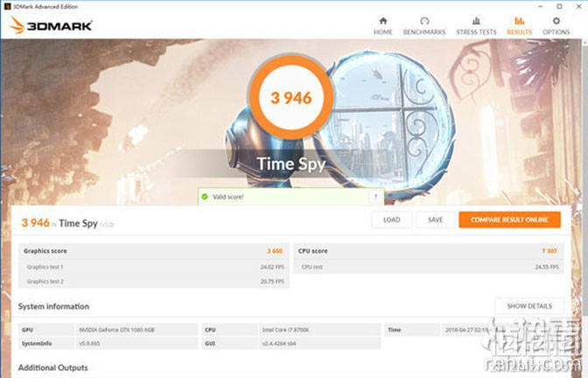Click the 24.02 FPS value
Image resolution: width=588 pixels, height=378 pixels.
pyautogui.click(x=272, y=267)
